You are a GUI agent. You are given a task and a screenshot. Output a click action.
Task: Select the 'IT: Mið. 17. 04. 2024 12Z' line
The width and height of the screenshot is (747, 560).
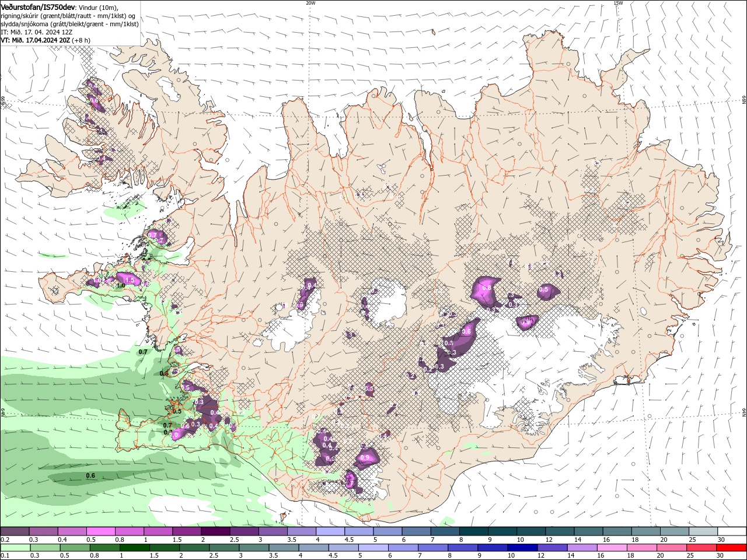(36, 32)
